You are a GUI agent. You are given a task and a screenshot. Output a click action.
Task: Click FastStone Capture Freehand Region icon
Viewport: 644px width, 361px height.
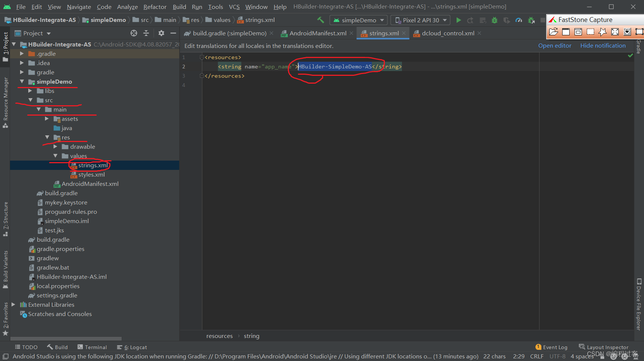click(x=603, y=32)
